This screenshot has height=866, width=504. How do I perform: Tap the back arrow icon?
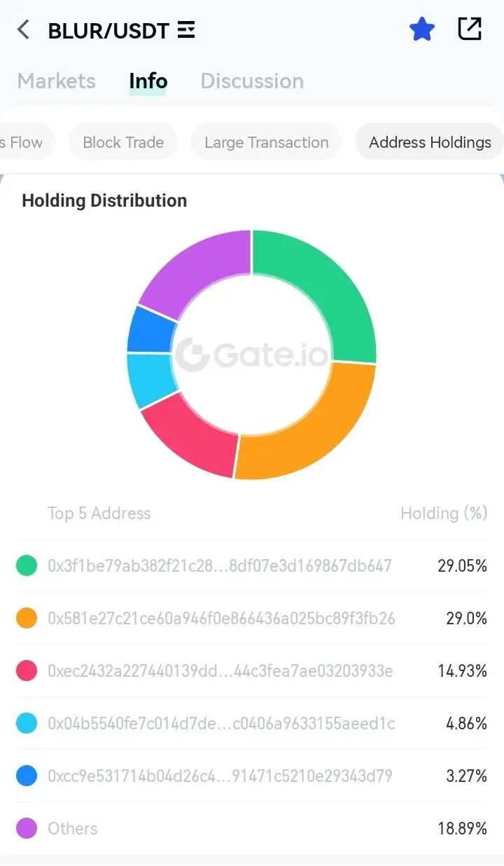pyautogui.click(x=24, y=30)
